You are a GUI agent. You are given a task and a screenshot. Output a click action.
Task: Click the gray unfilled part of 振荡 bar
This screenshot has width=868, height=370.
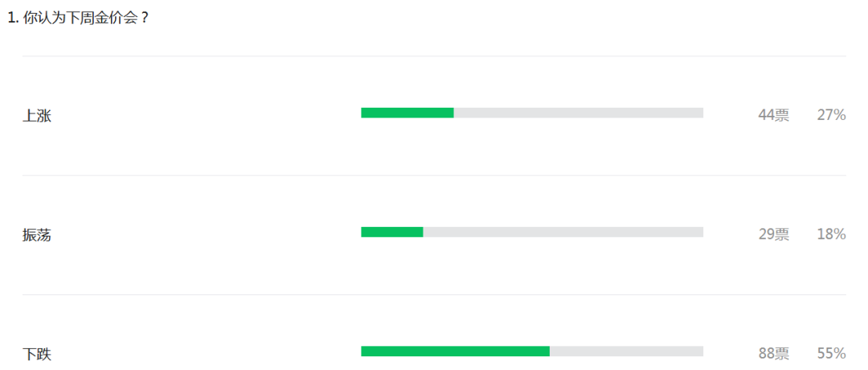click(563, 232)
